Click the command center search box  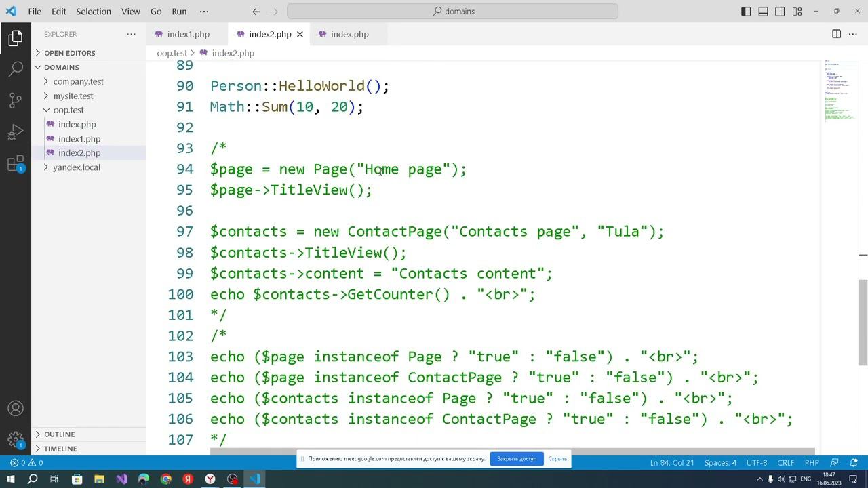coord(453,12)
